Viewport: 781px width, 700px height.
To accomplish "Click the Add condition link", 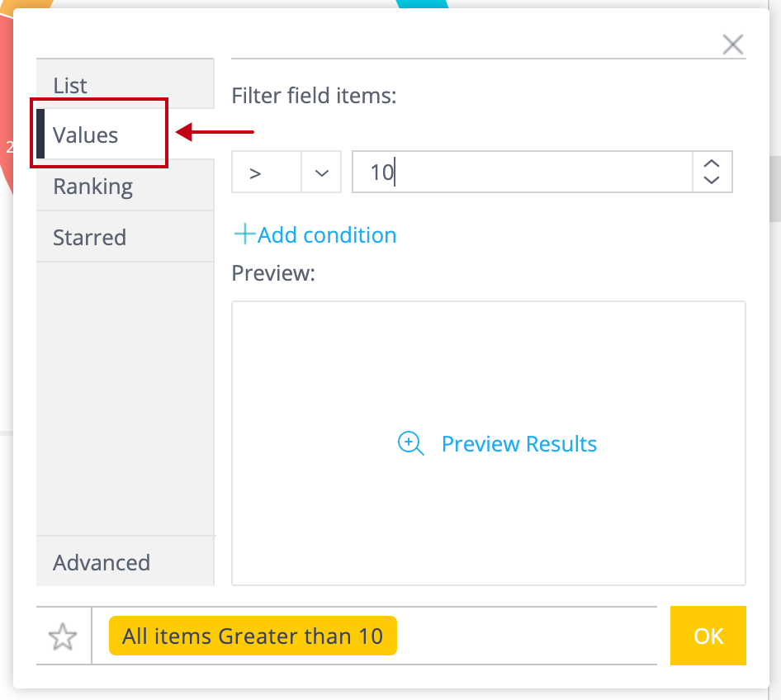I will [x=327, y=234].
